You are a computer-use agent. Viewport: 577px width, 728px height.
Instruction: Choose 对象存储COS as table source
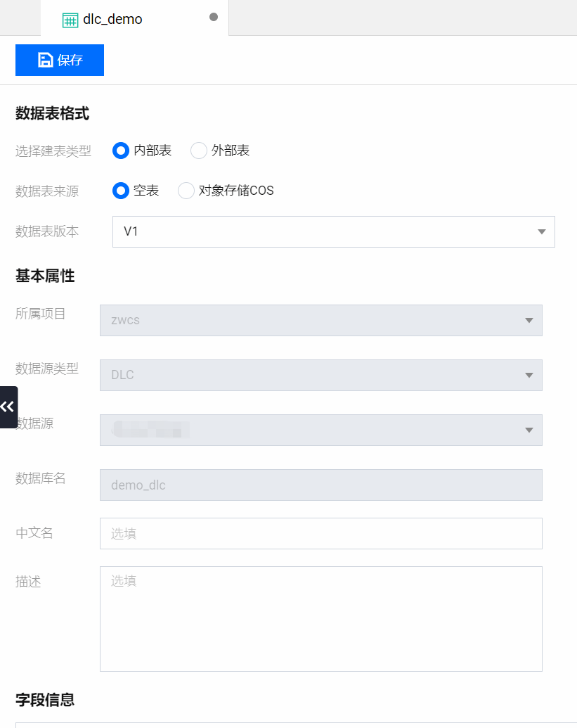pyautogui.click(x=186, y=191)
